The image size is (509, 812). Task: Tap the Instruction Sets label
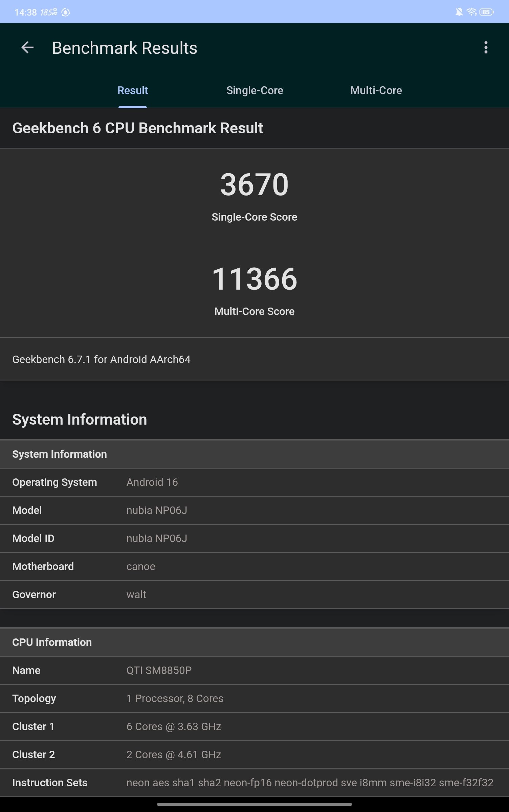click(x=50, y=783)
